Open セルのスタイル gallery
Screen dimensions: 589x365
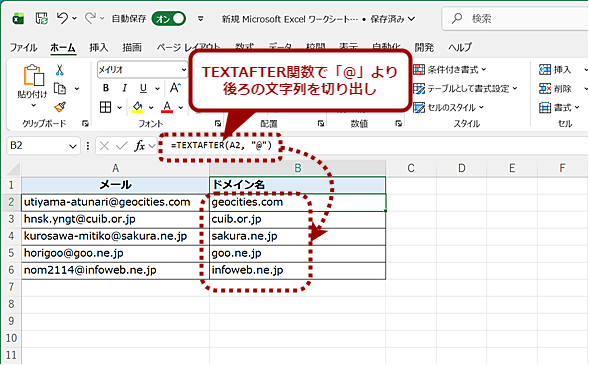tap(448, 108)
